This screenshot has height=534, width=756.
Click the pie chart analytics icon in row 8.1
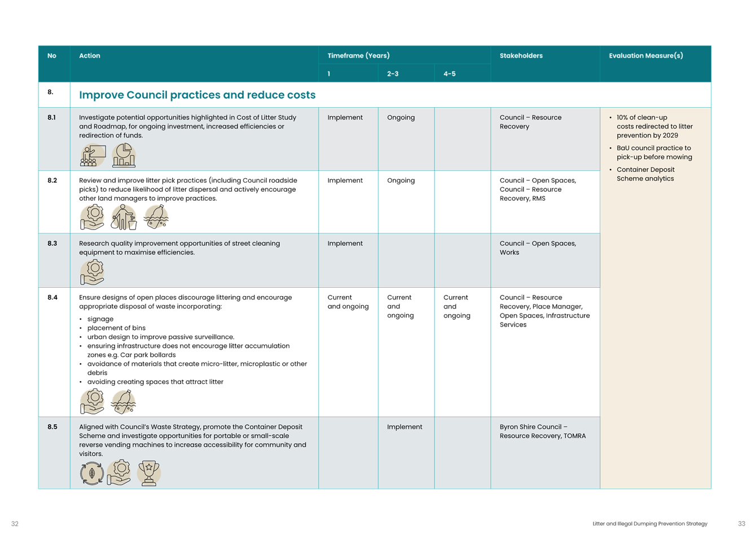coord(124,155)
